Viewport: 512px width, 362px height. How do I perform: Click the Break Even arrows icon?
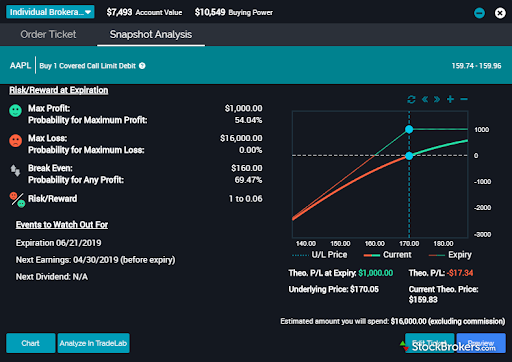tap(15, 171)
